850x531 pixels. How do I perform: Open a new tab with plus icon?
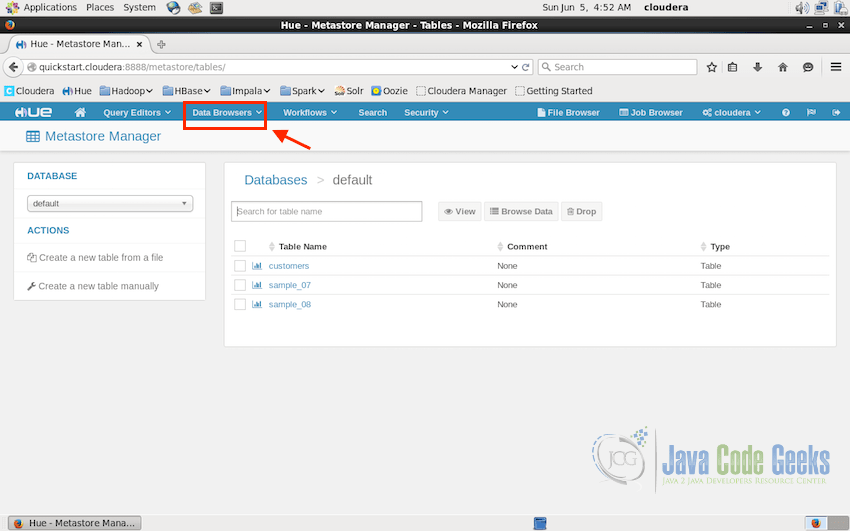tap(161, 44)
